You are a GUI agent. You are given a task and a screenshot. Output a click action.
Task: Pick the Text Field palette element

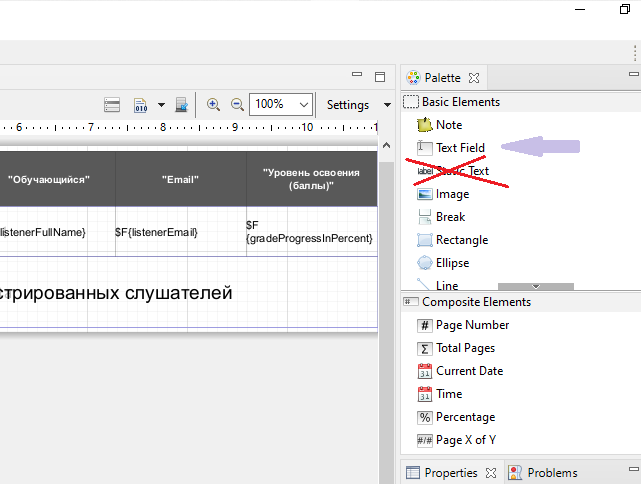point(459,148)
